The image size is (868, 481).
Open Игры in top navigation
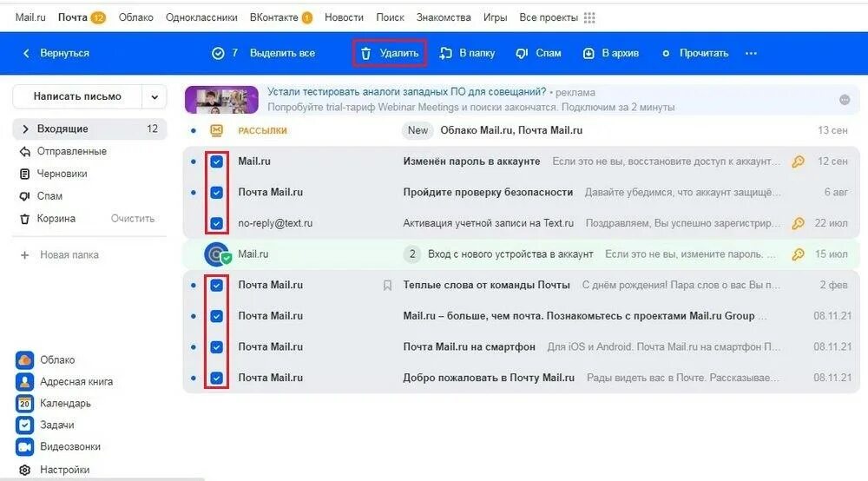(495, 17)
